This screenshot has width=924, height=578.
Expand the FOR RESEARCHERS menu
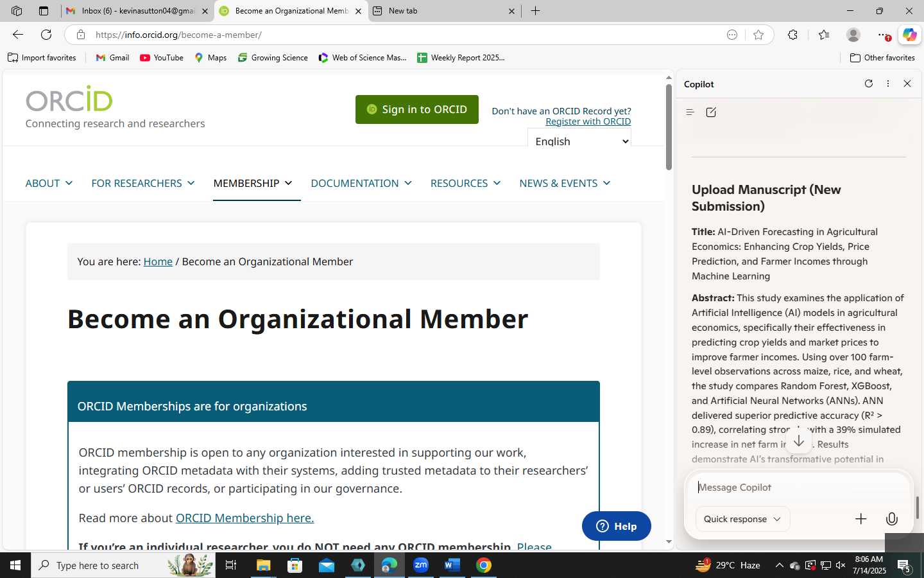[x=142, y=183]
